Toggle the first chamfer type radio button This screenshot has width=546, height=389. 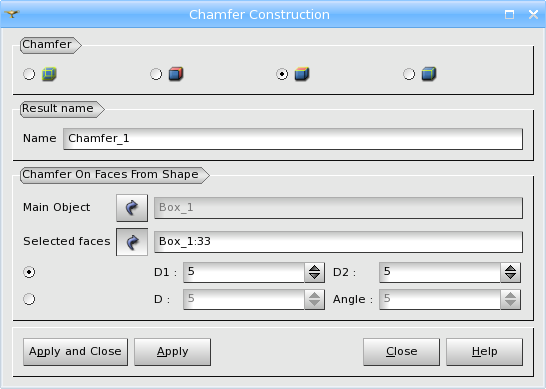point(29,74)
